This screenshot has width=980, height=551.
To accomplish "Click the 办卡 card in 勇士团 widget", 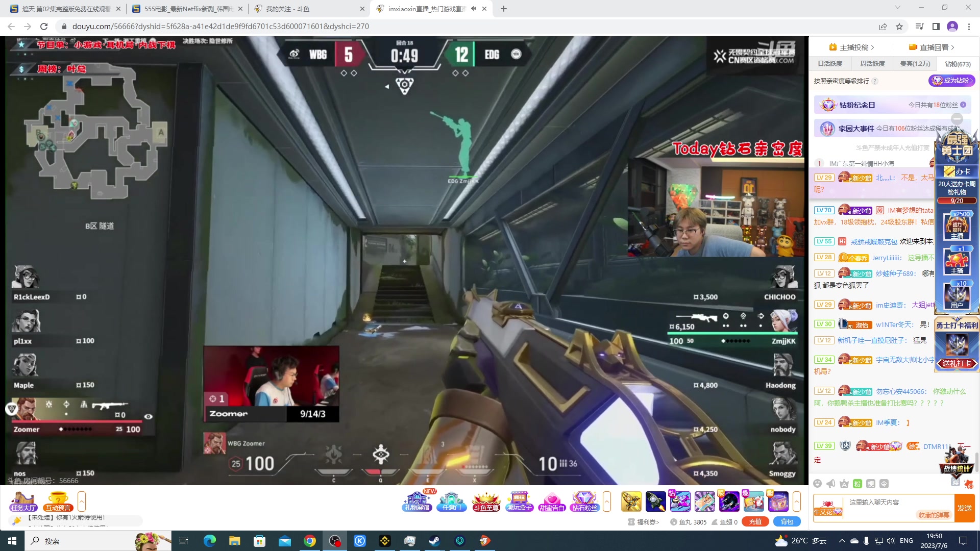I will 957,171.
